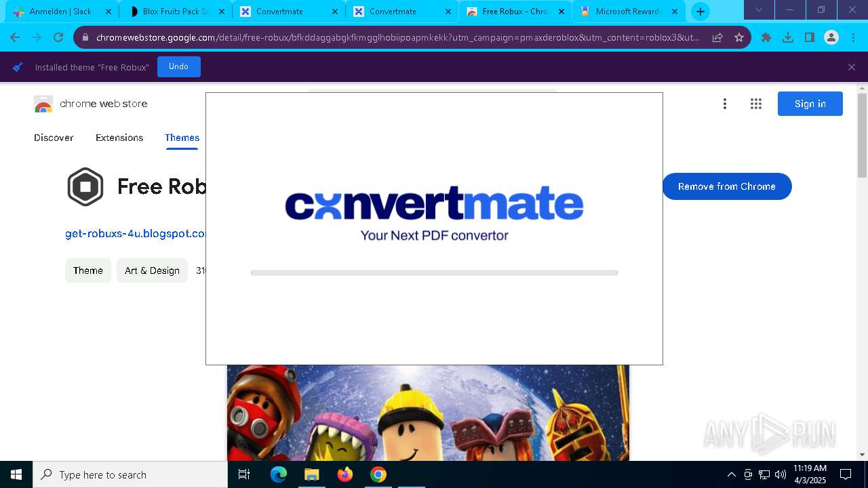This screenshot has width=868, height=488.
Task: Click the Art & Design chip
Action: [x=152, y=270]
